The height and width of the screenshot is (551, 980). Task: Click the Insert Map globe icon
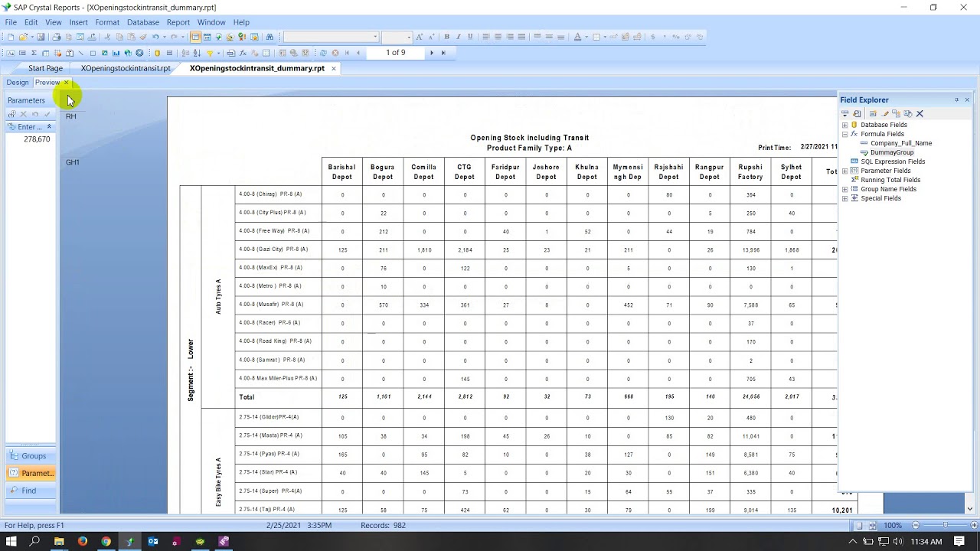(x=127, y=53)
